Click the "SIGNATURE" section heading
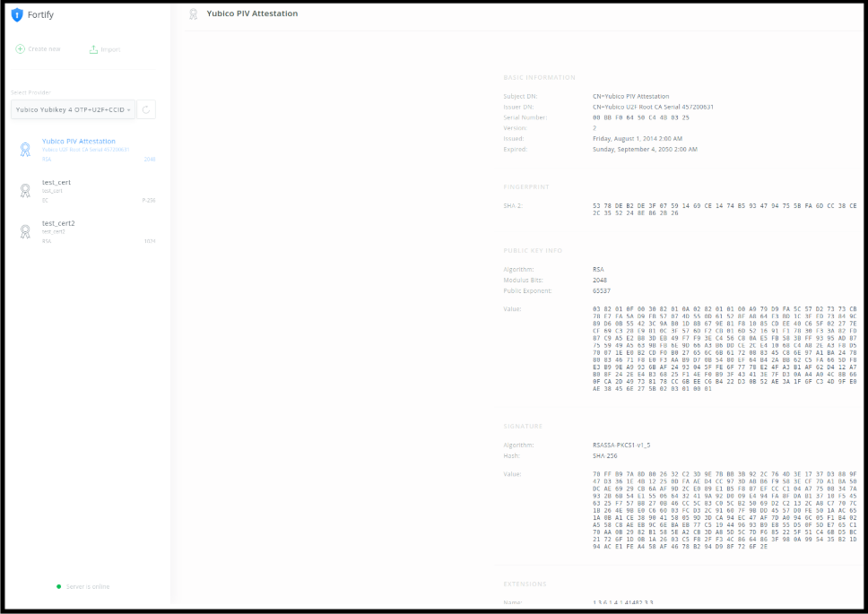Image resolution: width=868 pixels, height=614 pixels. (x=523, y=427)
